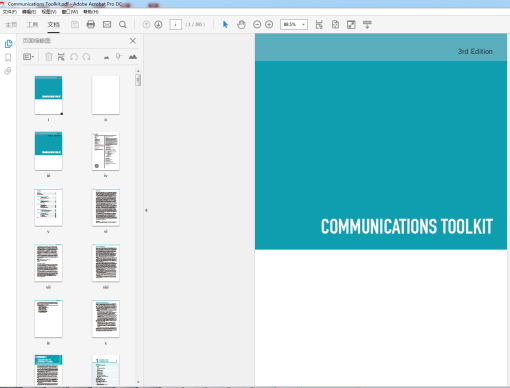Switch to the 工具 tab
Image resolution: width=510 pixels, height=388 pixels.
32,25
